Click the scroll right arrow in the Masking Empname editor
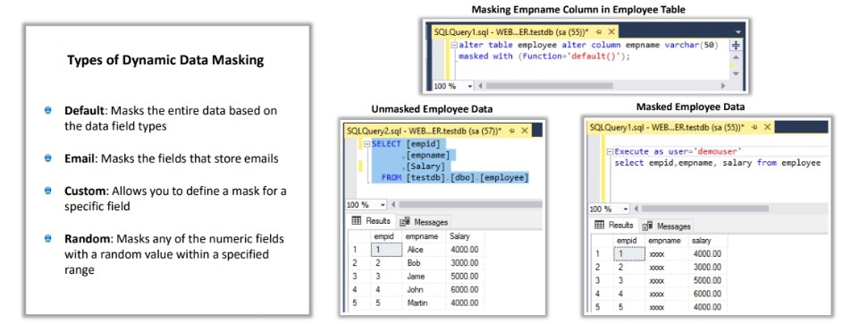868x324 pixels. coord(723,86)
